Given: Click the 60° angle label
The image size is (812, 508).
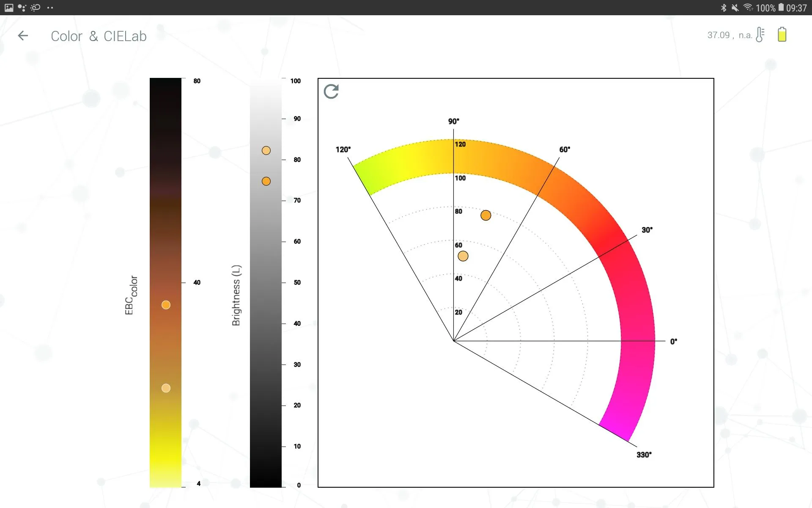Looking at the screenshot, I should click(x=565, y=149).
